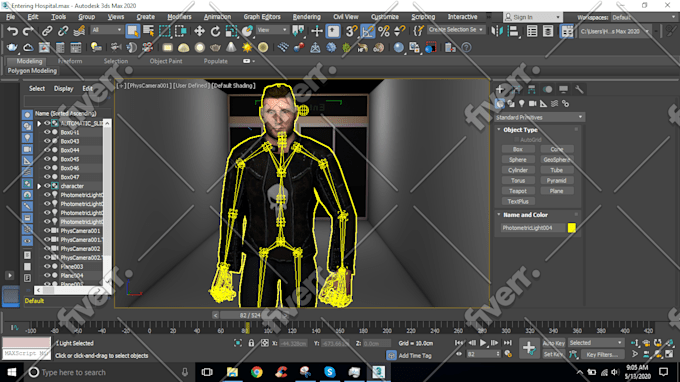Switch to Object Paint ribbon tab
The image size is (680, 382).
(166, 61)
